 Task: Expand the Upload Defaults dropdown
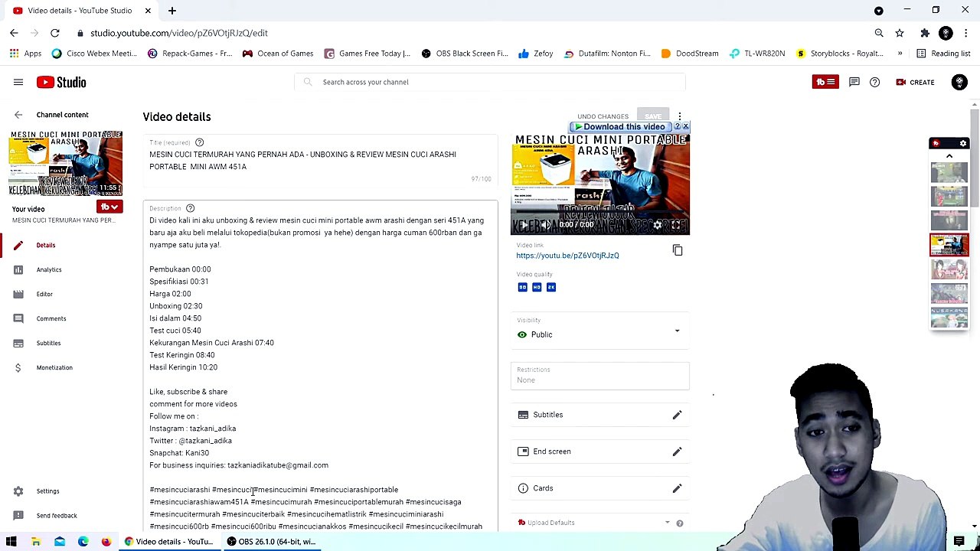(x=667, y=523)
